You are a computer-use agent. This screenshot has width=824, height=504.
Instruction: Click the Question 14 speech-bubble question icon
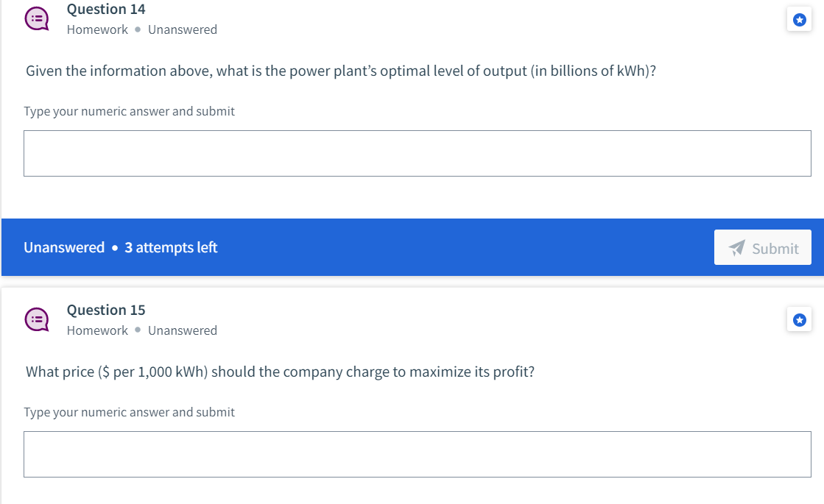click(x=36, y=18)
